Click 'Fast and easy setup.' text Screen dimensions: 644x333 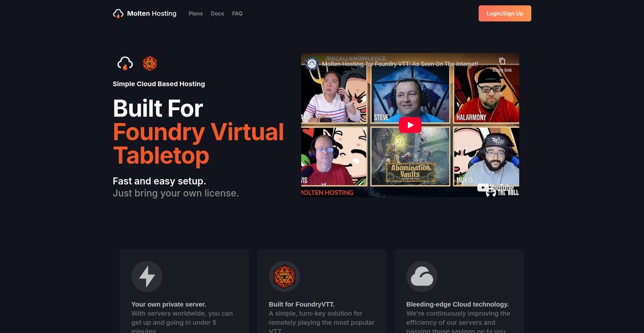159,181
